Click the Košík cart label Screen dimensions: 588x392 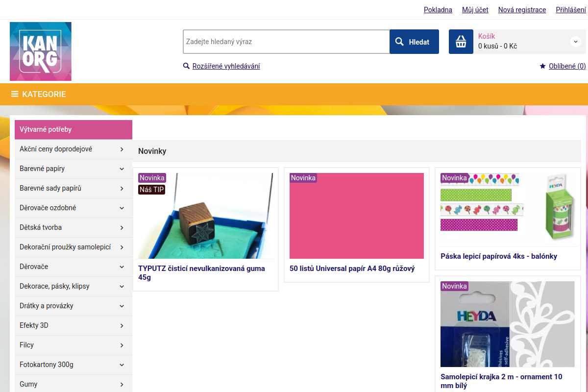[x=487, y=36]
